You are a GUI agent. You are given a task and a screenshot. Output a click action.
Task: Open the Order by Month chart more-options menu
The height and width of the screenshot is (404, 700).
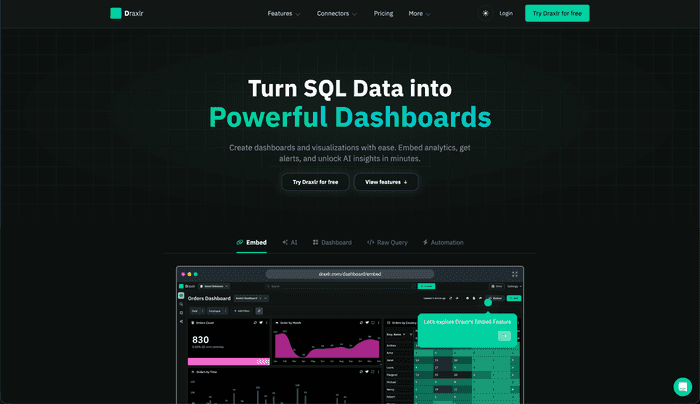(379, 323)
